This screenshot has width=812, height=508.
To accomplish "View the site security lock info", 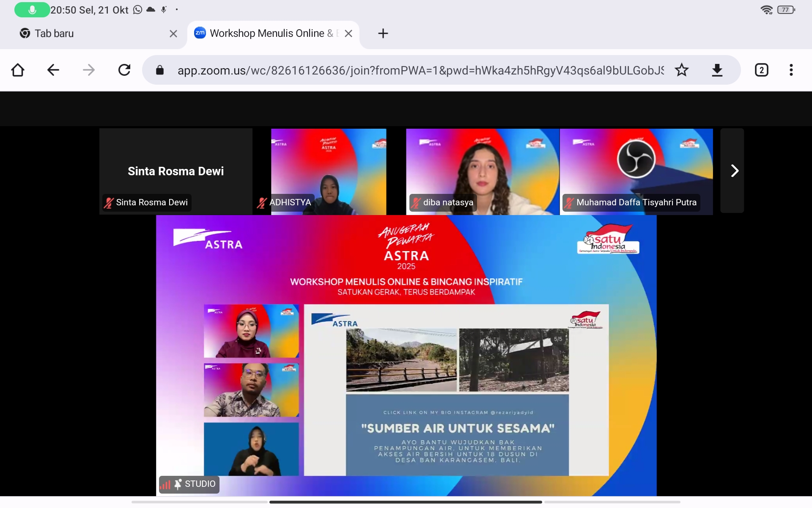I will tap(160, 70).
